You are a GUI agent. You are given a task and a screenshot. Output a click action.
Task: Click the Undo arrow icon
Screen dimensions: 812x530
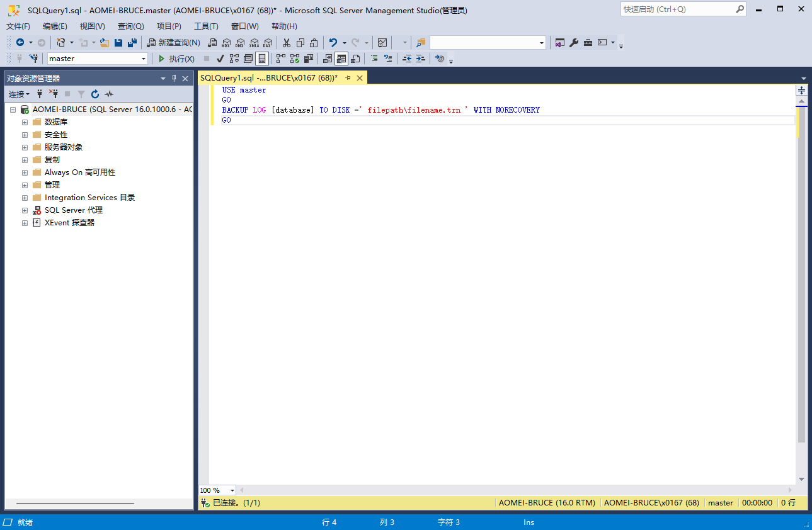[333, 43]
